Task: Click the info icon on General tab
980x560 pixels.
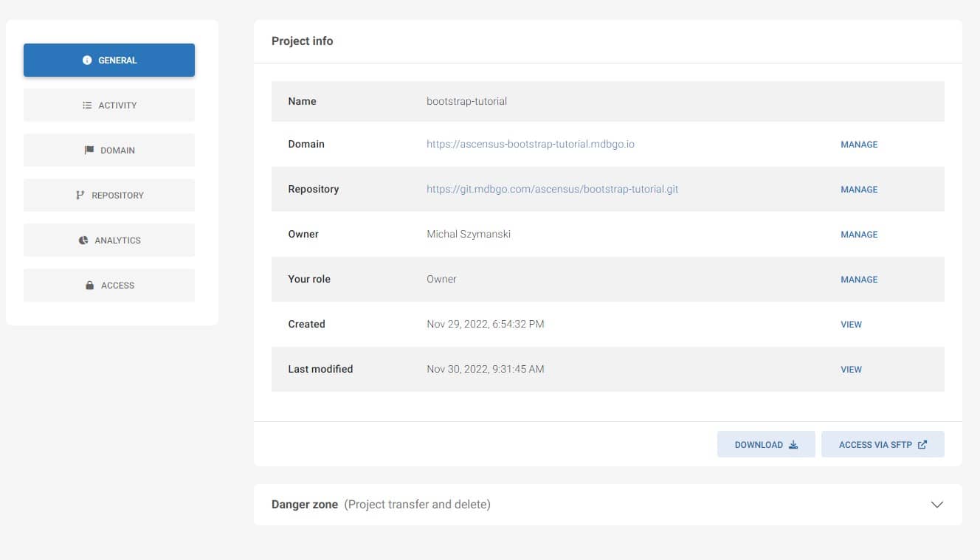Action: click(87, 61)
